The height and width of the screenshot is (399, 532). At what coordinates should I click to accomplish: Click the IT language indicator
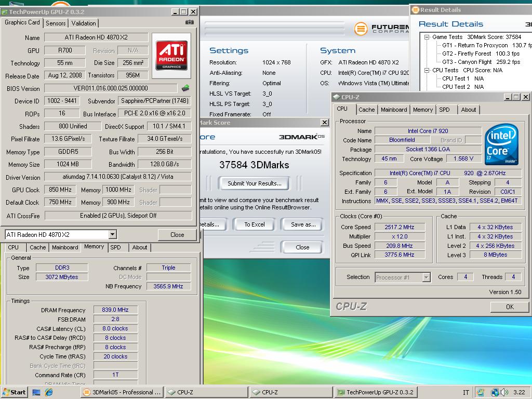tap(466, 392)
